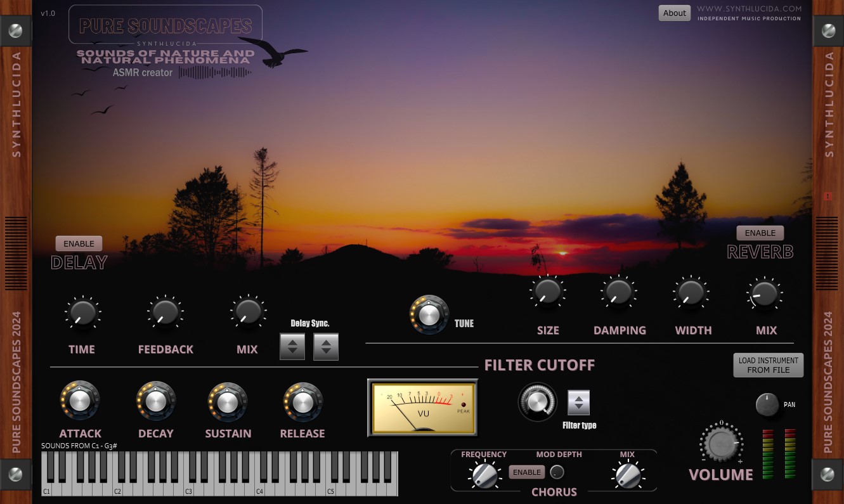Open the Filter type selector
This screenshot has height=504, width=844.
point(579,403)
